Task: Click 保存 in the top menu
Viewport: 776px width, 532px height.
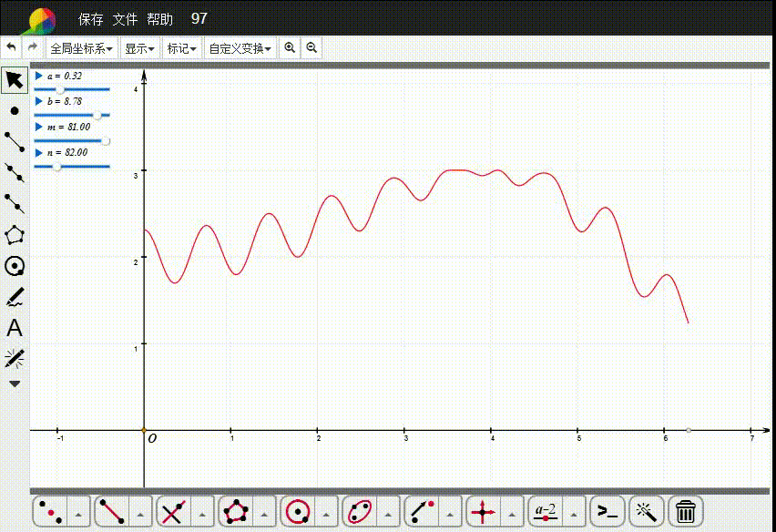Action: [91, 19]
